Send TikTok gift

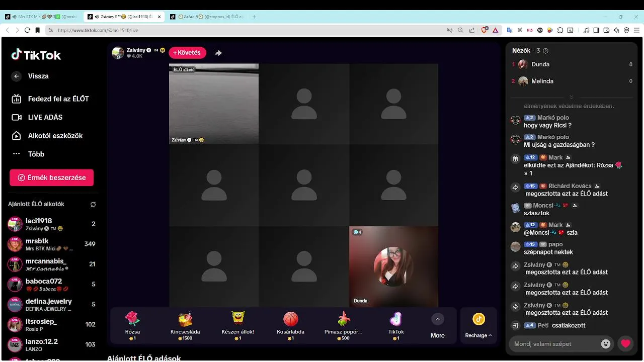point(396,326)
